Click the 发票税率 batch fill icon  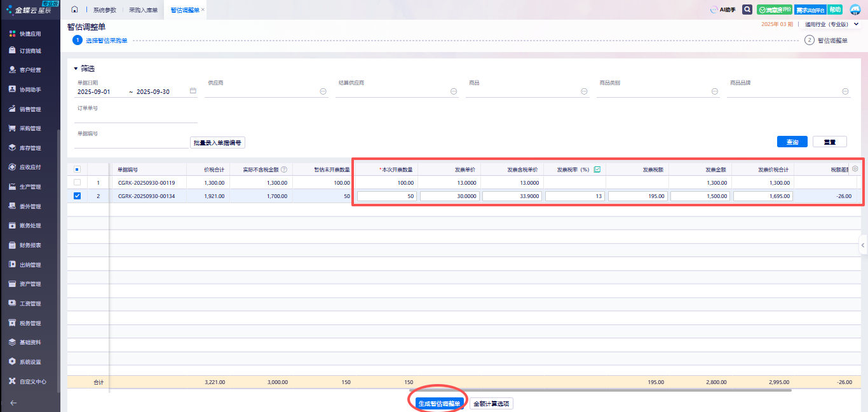(597, 169)
